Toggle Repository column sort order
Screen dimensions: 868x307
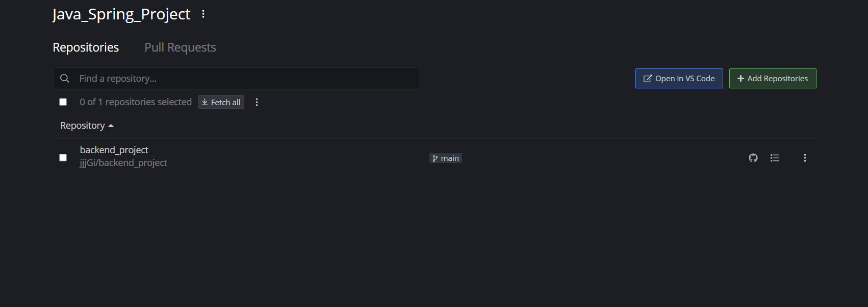[x=87, y=125]
